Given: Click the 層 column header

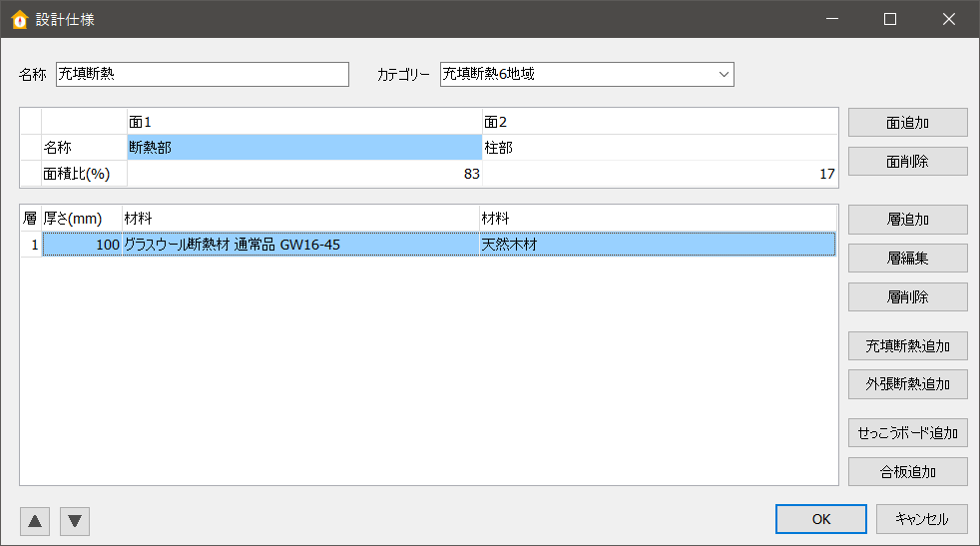Looking at the screenshot, I should 31,219.
